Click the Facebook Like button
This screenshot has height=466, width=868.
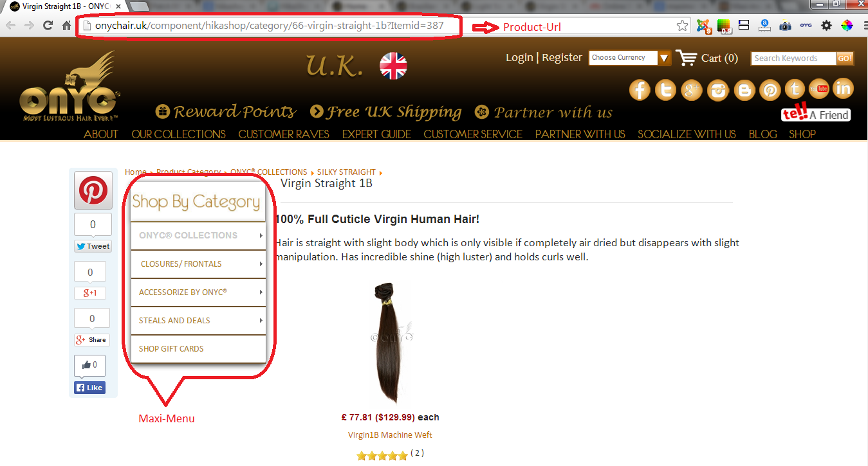[x=89, y=388]
